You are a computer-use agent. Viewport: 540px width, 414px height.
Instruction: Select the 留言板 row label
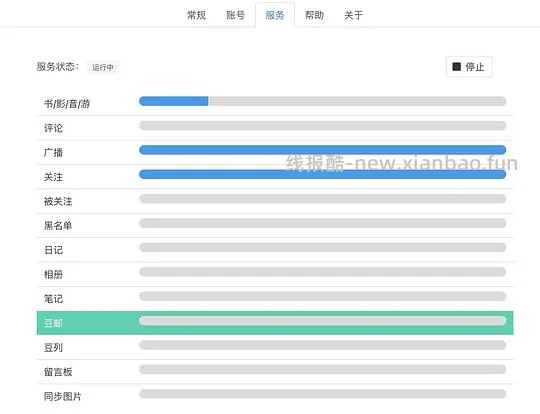point(58,372)
